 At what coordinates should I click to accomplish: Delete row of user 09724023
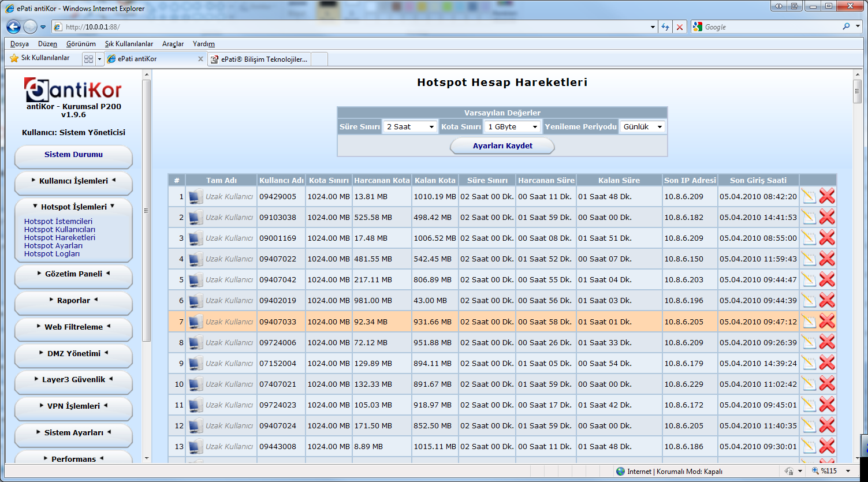(x=827, y=405)
